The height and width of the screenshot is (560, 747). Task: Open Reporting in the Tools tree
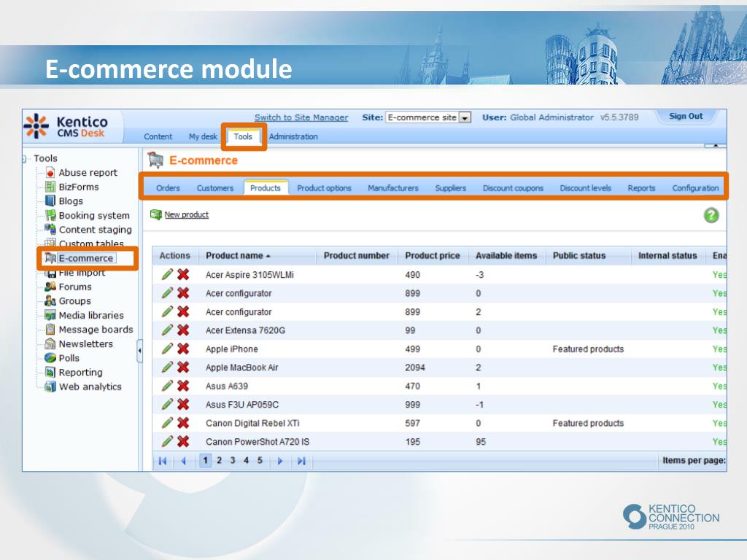80,373
